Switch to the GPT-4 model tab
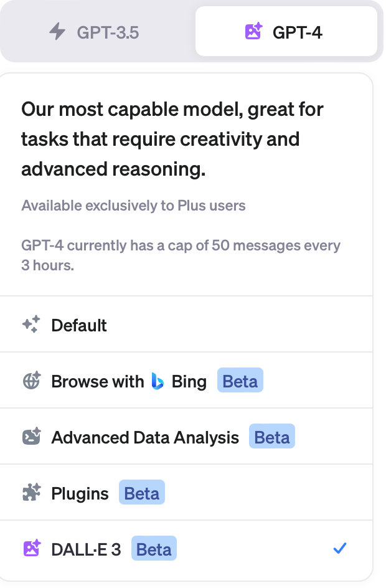The image size is (386, 588). 286,32
